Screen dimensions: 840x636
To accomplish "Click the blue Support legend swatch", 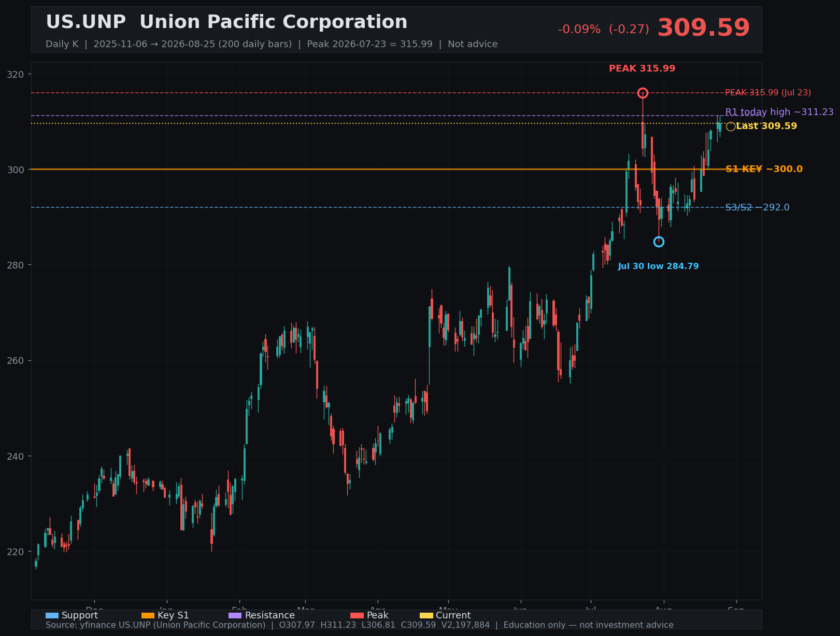I will (52, 616).
